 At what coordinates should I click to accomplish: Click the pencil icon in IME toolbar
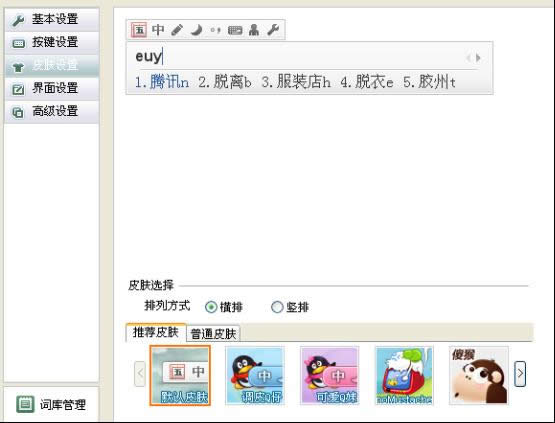coord(177,30)
